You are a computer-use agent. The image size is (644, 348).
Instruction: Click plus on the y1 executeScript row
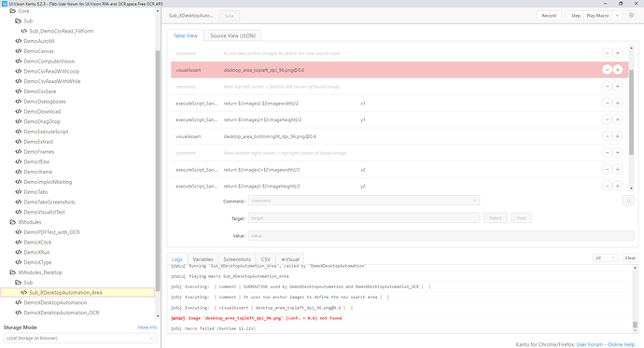(617, 119)
